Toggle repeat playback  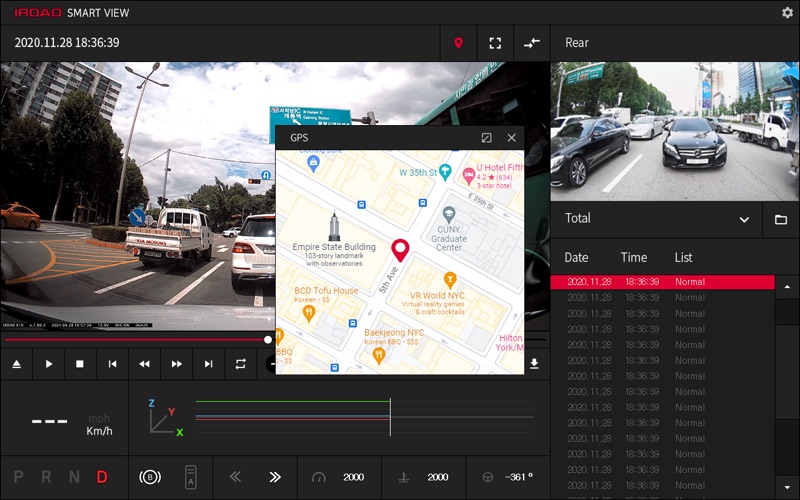(x=240, y=364)
